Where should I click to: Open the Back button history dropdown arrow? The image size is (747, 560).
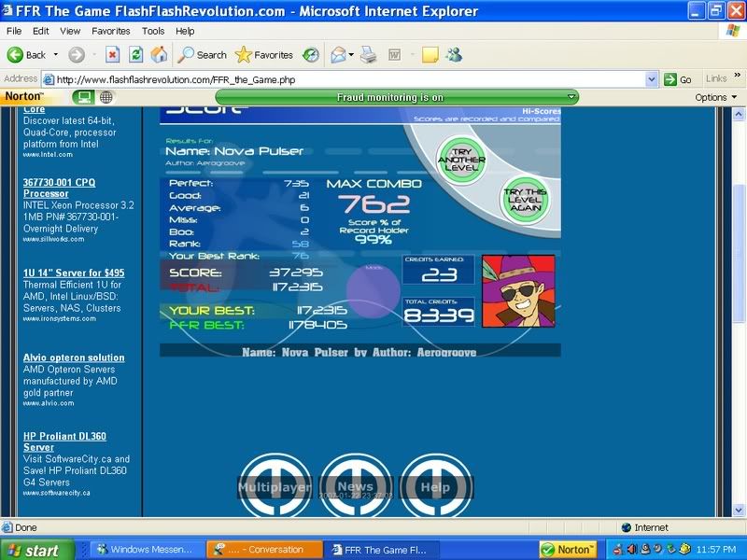54,55
